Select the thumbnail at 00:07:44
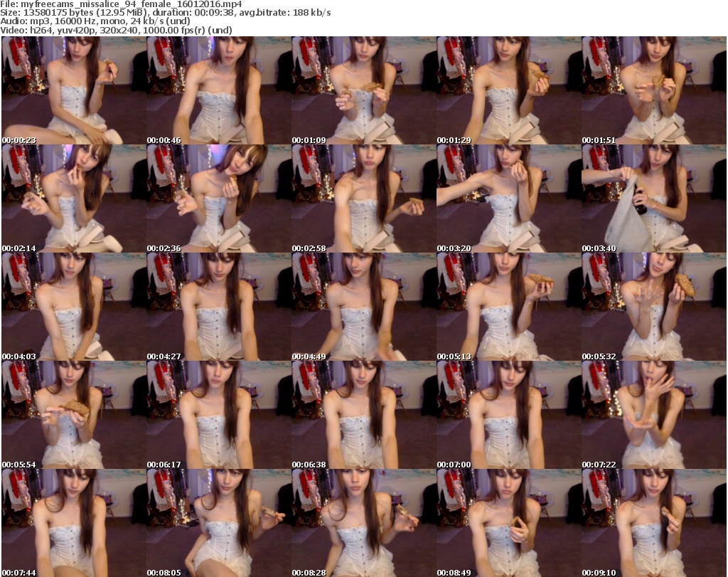This screenshot has height=577, width=728. tap(73, 523)
